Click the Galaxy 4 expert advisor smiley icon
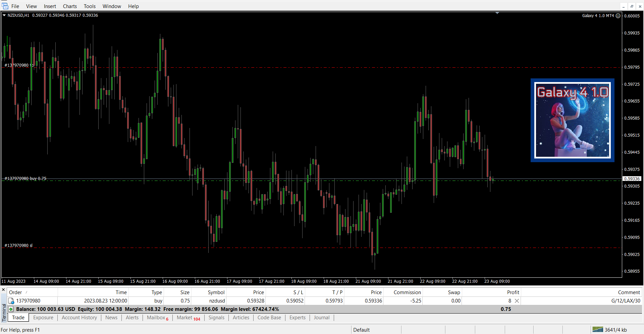Viewport: 644px width, 334px height. pos(618,16)
